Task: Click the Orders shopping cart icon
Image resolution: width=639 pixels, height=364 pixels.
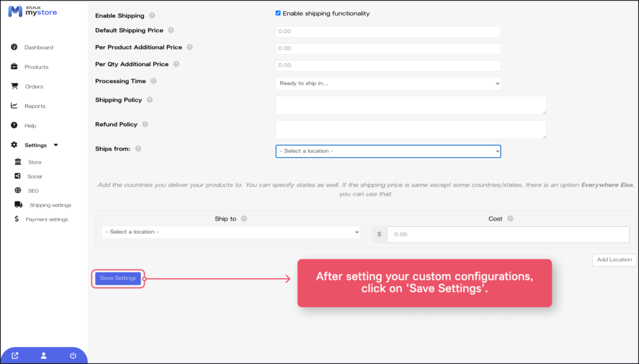Action: point(14,86)
